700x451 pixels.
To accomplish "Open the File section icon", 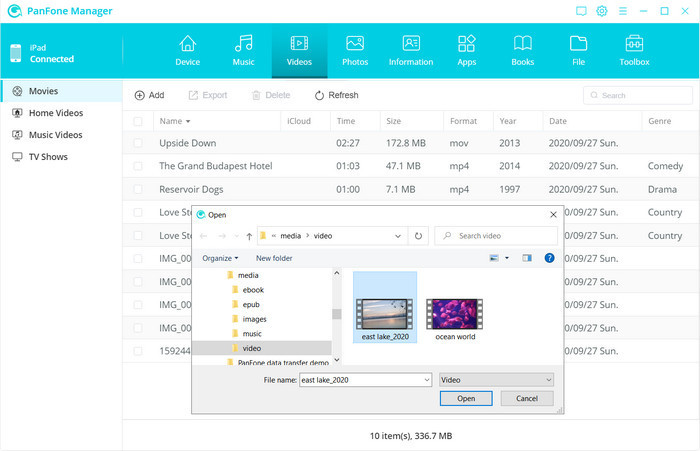I will (x=579, y=44).
